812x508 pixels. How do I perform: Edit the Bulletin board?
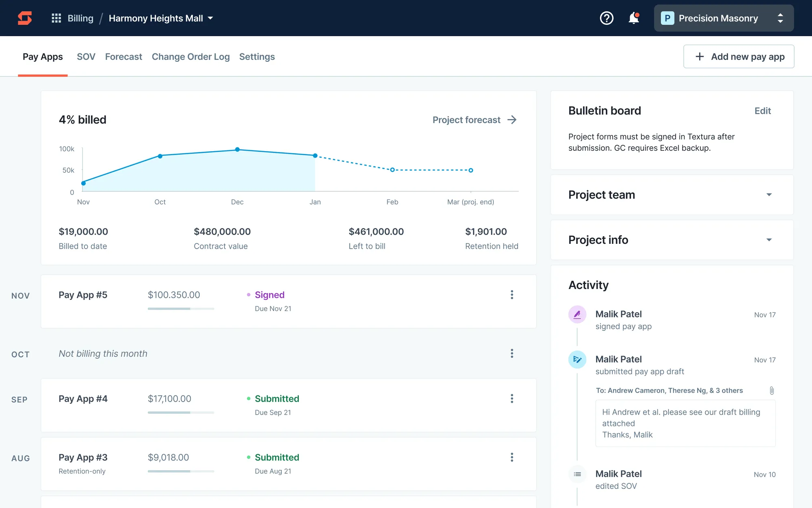[x=762, y=111]
